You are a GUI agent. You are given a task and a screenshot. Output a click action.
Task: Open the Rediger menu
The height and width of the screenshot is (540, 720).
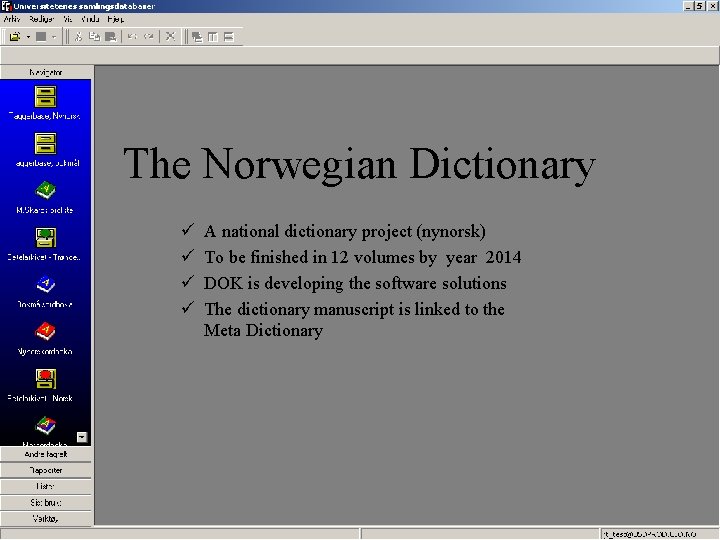(41, 19)
